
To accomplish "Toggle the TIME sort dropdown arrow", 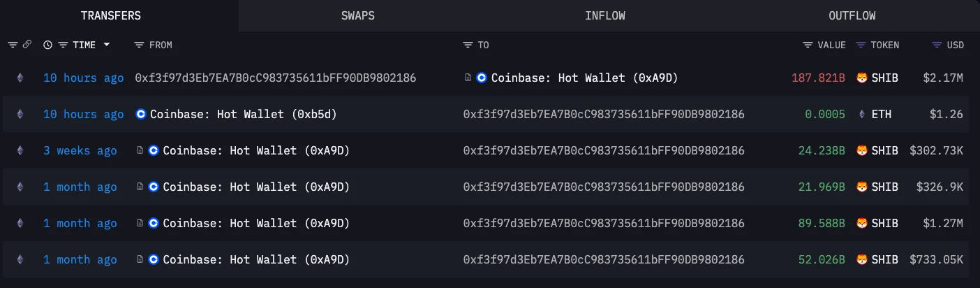I will coord(107,45).
